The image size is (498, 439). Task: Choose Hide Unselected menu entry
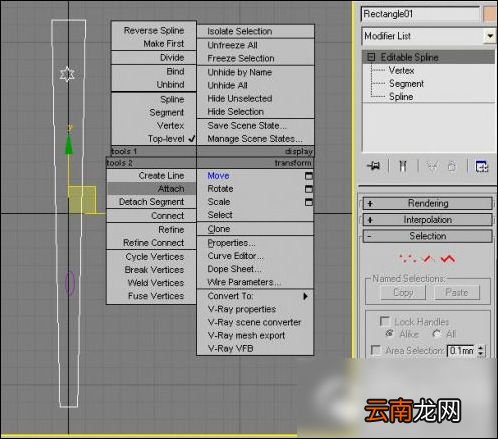(255, 98)
